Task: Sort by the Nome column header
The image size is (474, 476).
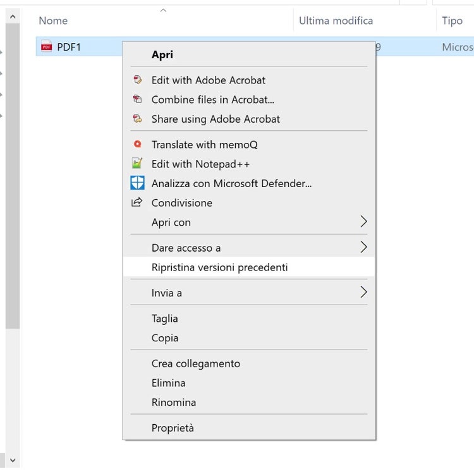Action: click(x=53, y=21)
